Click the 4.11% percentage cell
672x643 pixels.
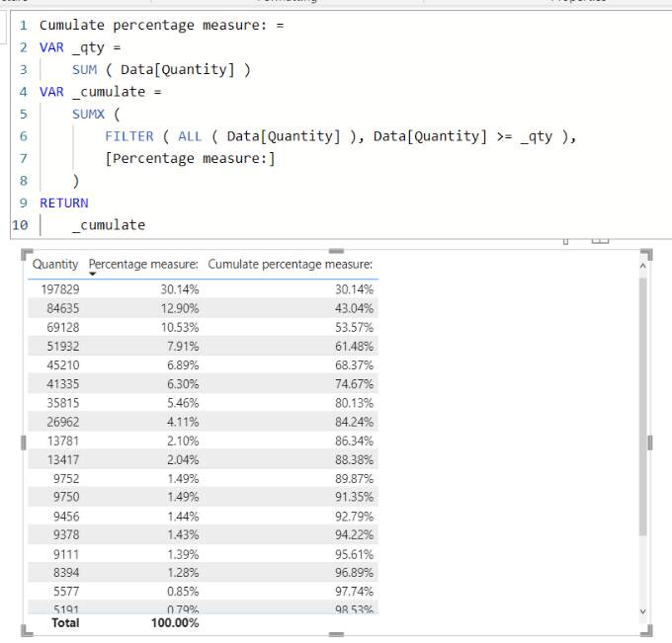click(183, 422)
